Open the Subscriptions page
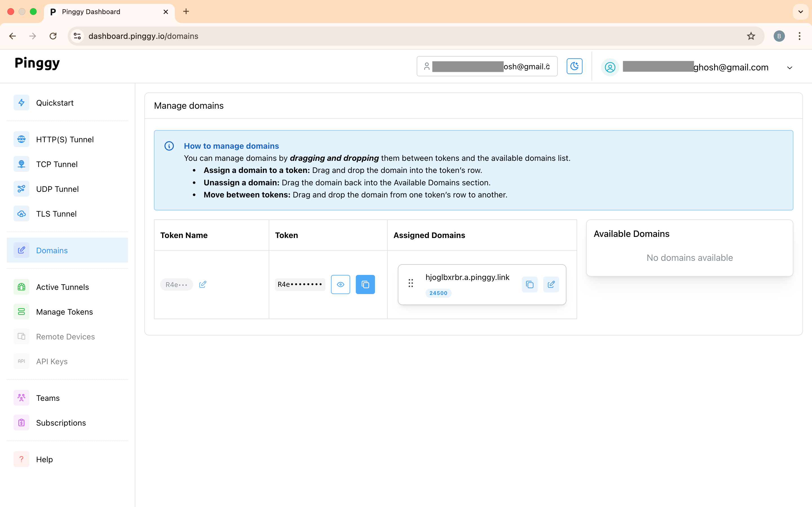The width and height of the screenshot is (812, 507). click(x=61, y=423)
